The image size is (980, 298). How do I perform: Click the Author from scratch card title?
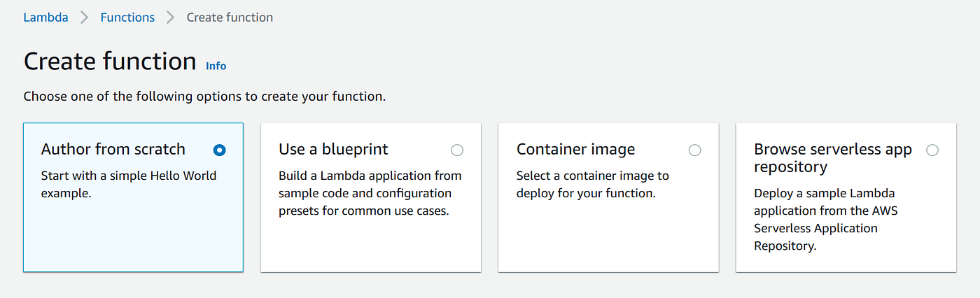(x=113, y=149)
